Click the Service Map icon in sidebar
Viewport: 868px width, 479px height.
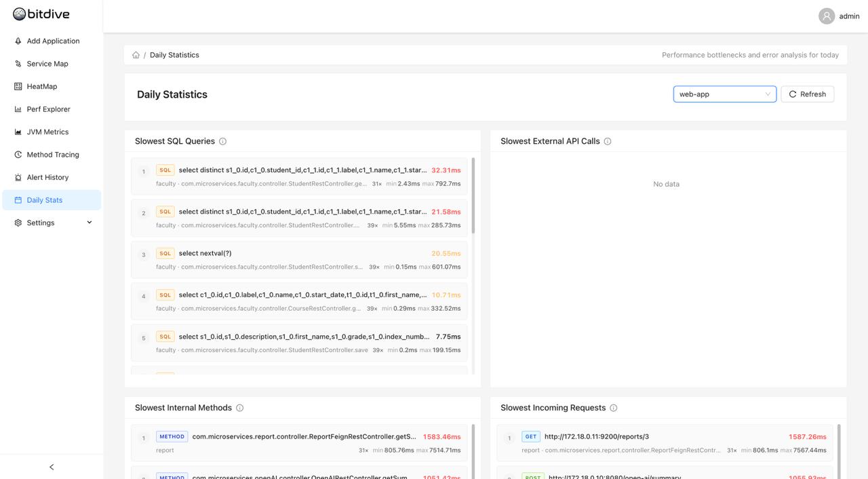(18, 64)
